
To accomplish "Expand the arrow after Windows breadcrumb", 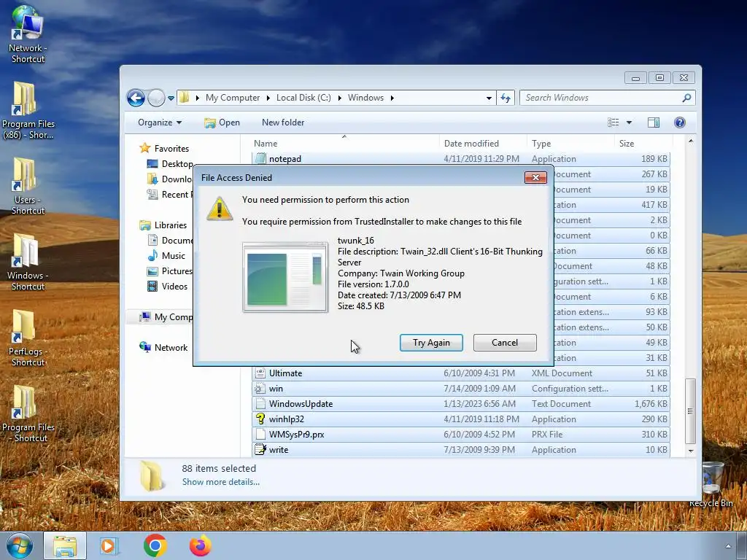I will click(x=392, y=98).
